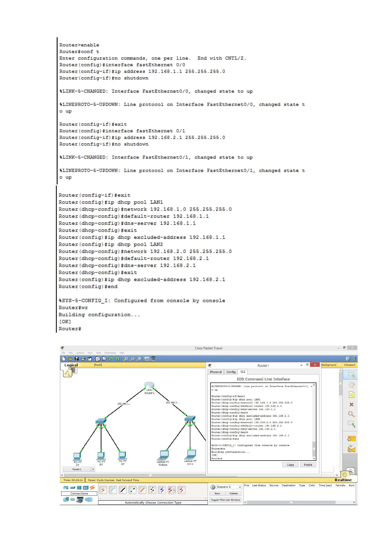Switch to Simulation mode behind Realtime tab

point(351,471)
